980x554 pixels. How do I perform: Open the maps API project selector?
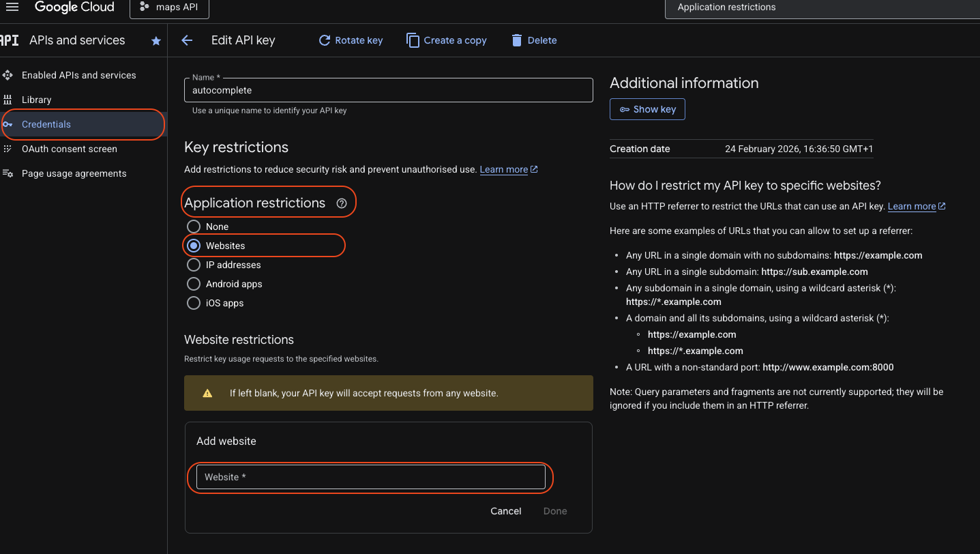168,8
